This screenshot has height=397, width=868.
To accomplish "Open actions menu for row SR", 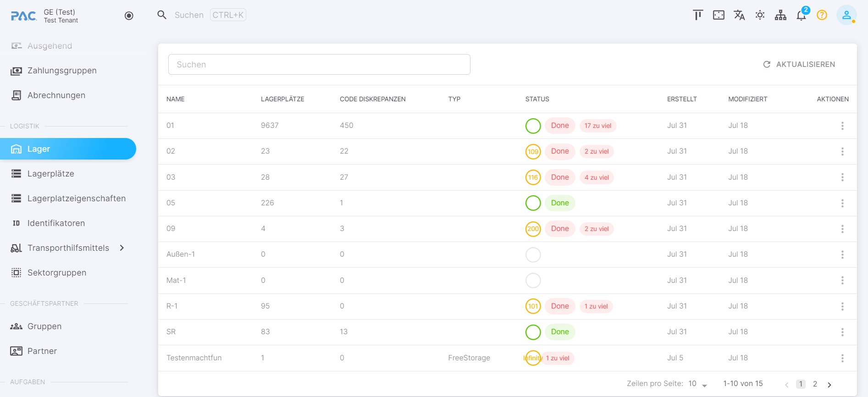I will [842, 332].
